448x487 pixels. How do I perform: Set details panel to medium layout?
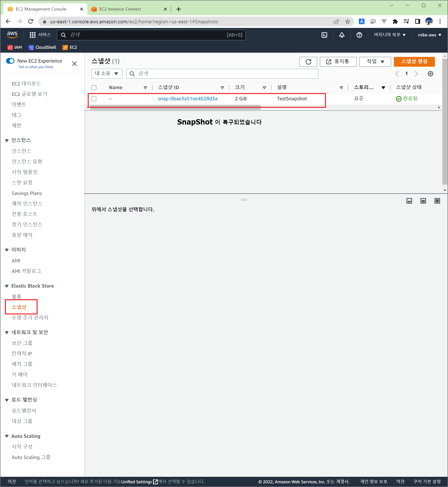click(423, 201)
